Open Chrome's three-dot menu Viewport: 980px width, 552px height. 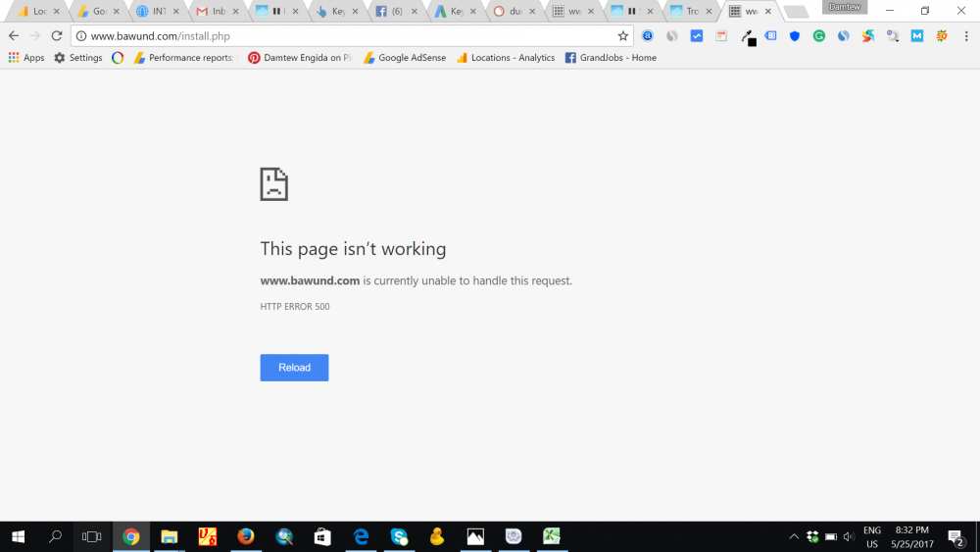point(966,36)
